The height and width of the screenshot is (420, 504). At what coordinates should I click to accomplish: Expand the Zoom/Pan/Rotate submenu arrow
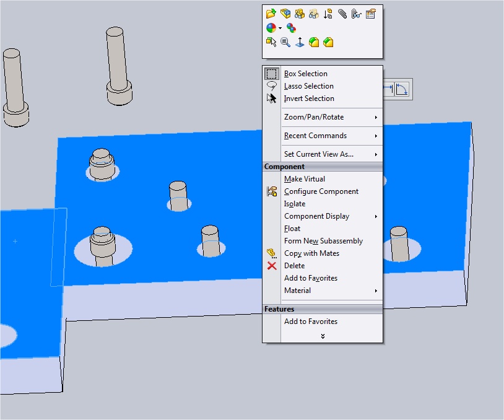click(376, 117)
